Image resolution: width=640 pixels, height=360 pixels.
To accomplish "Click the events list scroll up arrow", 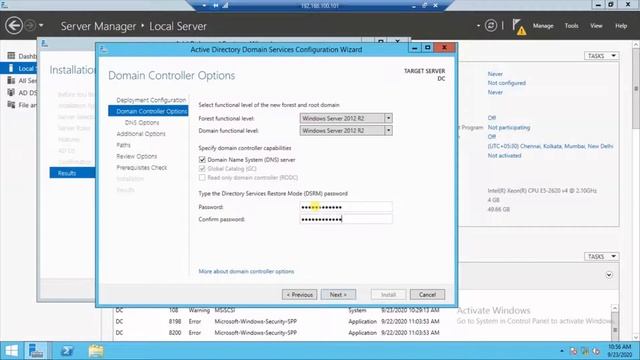I will coord(615,308).
